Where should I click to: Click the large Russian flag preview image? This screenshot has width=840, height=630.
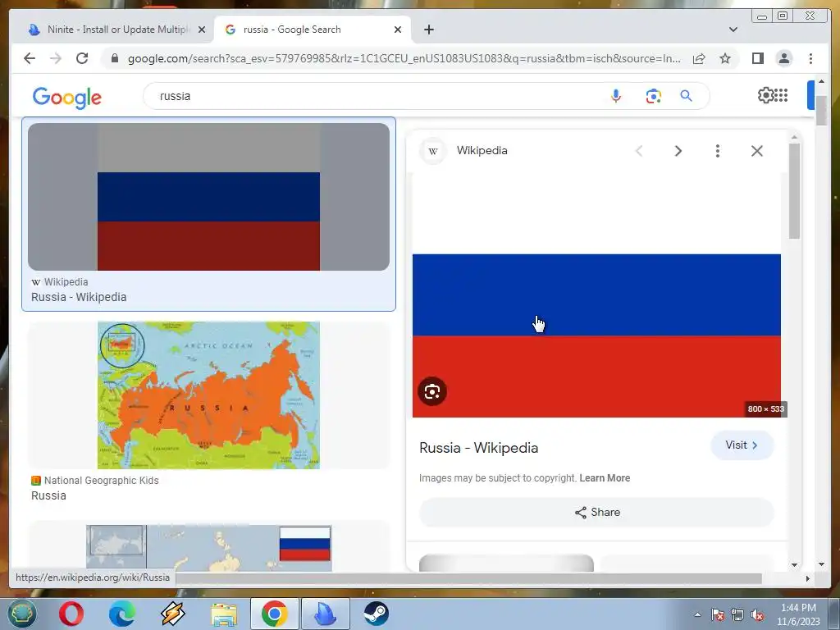pos(596,294)
